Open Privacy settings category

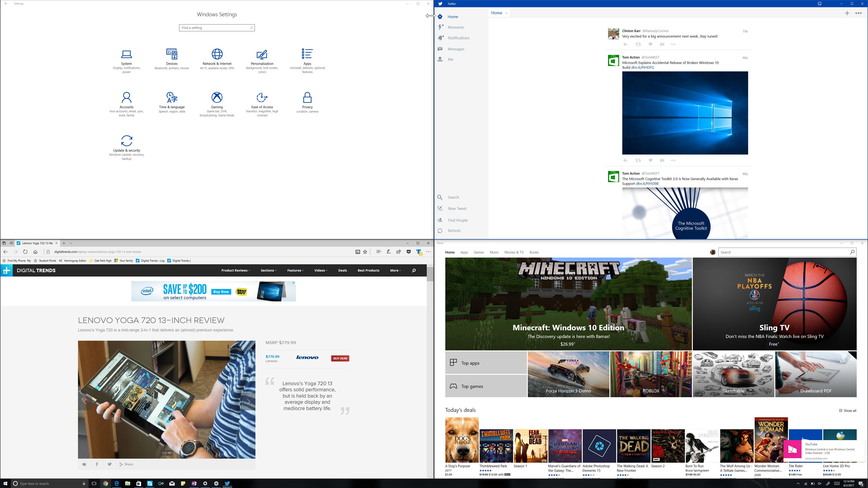tap(307, 103)
